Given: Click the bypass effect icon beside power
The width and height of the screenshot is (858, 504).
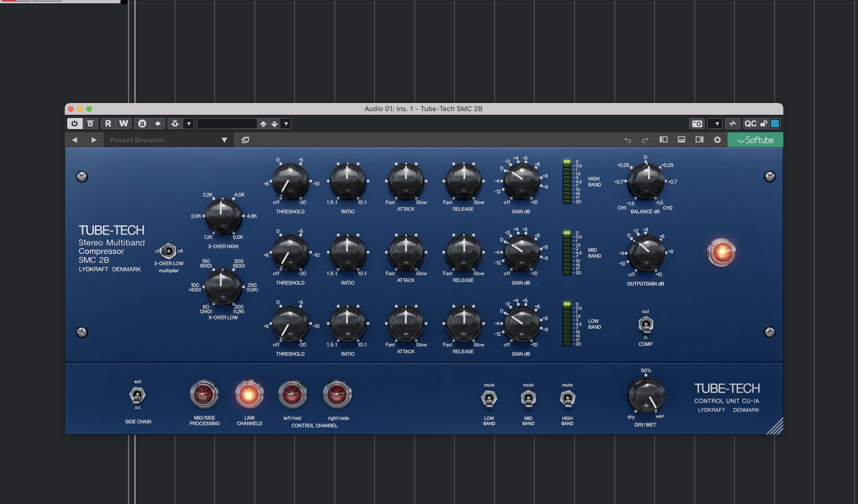Looking at the screenshot, I should (90, 124).
